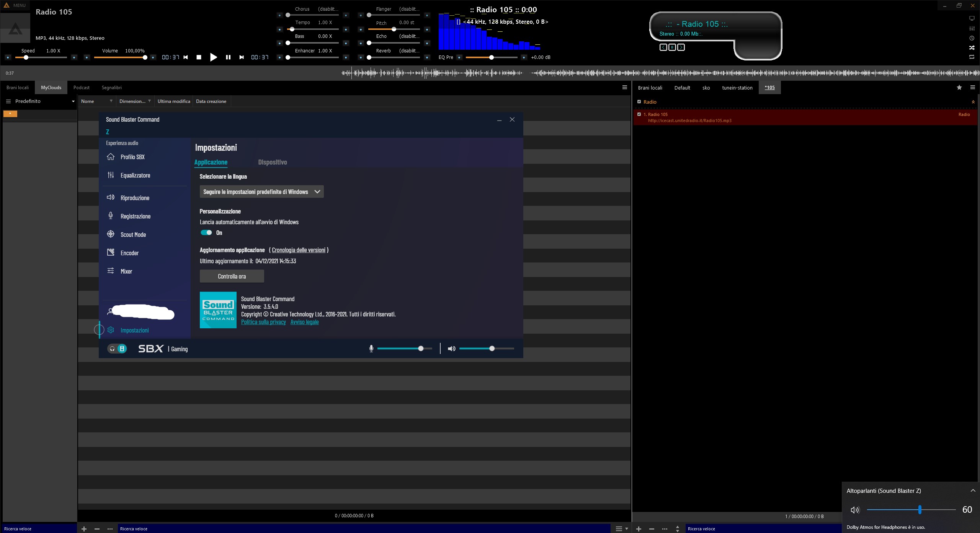Open more options dots in playlist footer
Screen dimensions: 980x533
point(665,529)
